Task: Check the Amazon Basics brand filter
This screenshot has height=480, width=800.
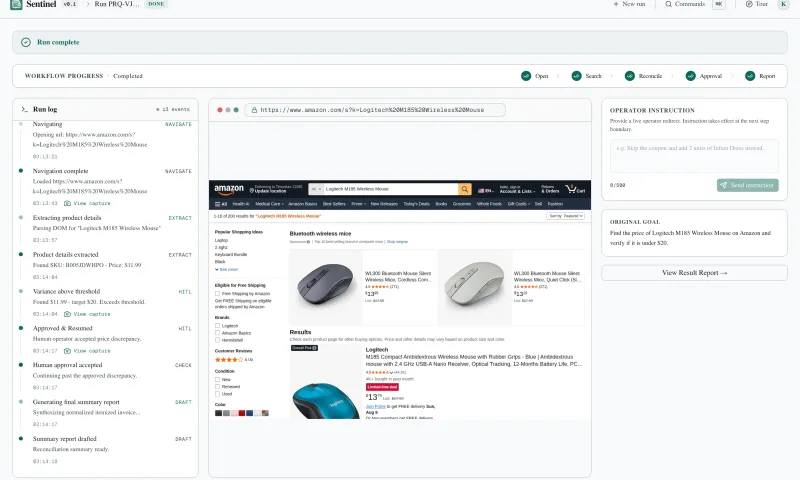Action: (217, 333)
